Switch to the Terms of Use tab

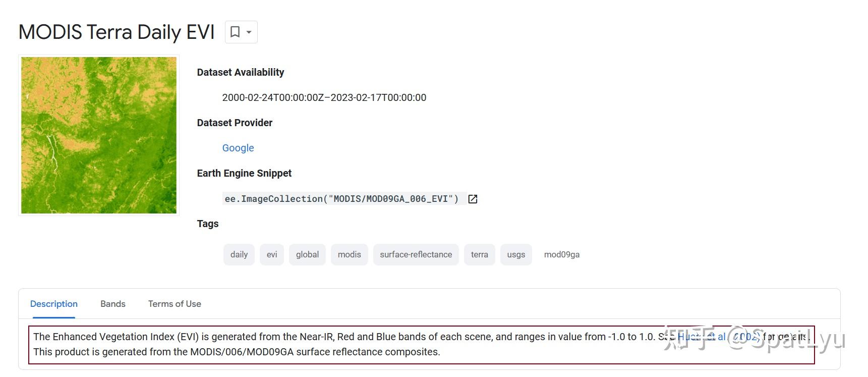coord(175,304)
